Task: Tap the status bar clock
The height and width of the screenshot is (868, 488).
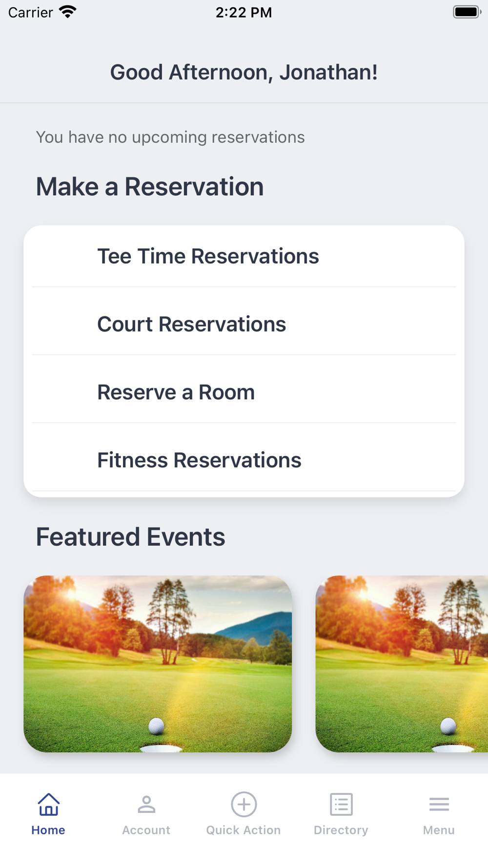Action: tap(244, 12)
